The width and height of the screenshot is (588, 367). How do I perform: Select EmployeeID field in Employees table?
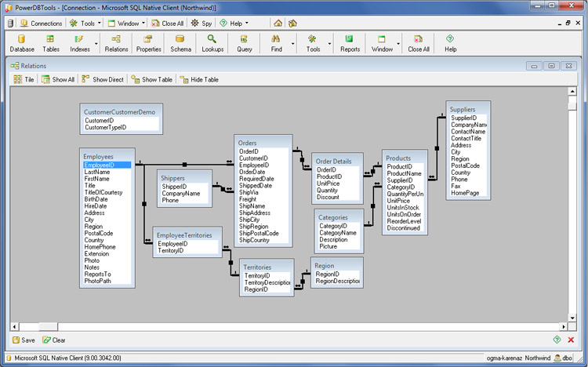(100, 165)
